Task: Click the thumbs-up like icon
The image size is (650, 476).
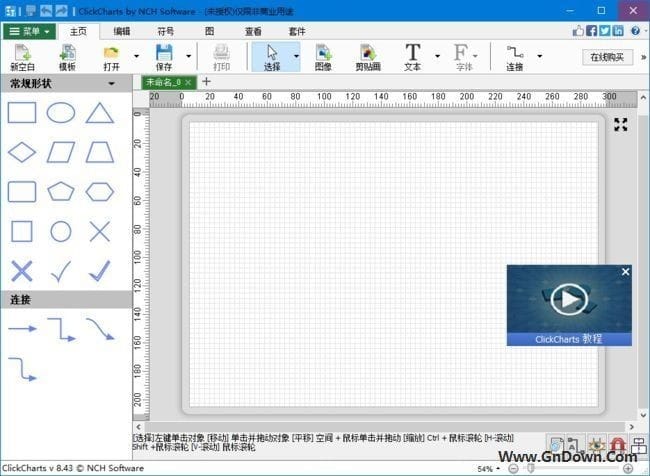Action: [578, 31]
